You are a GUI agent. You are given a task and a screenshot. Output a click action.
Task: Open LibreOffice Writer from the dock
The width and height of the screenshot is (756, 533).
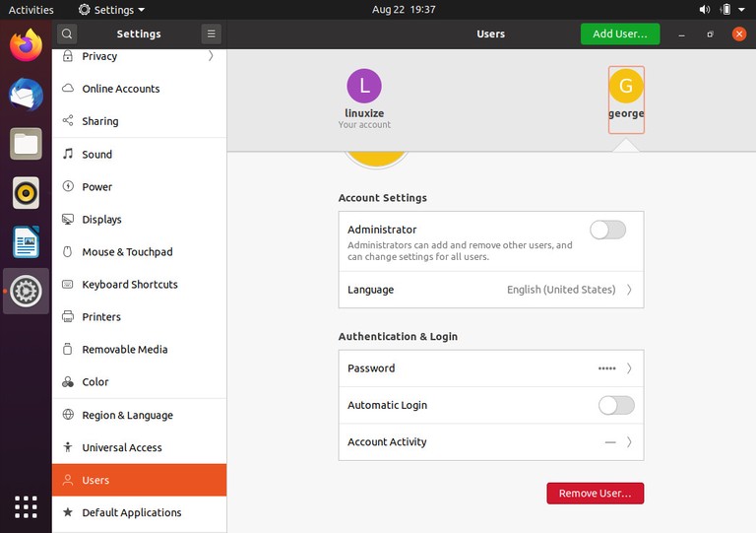coord(26,242)
